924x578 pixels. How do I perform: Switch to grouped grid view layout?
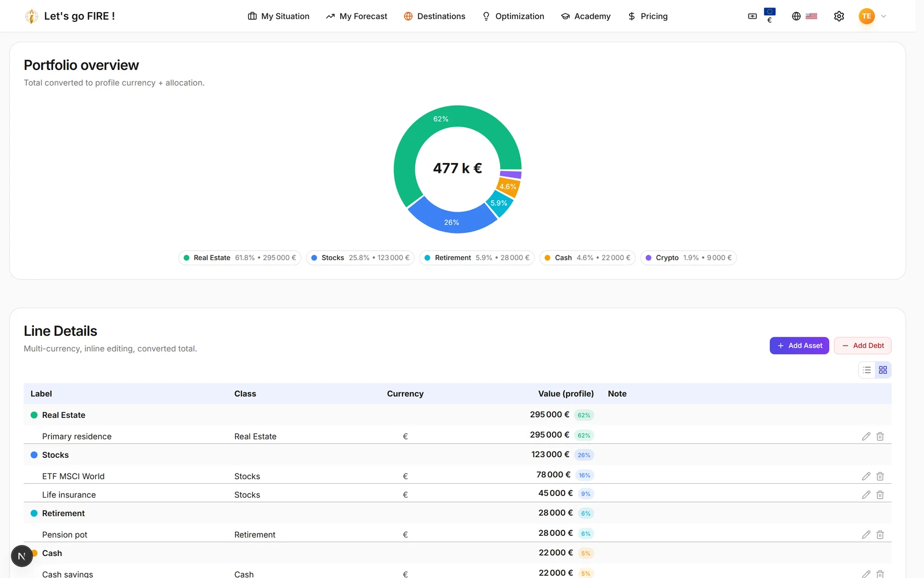(x=883, y=370)
